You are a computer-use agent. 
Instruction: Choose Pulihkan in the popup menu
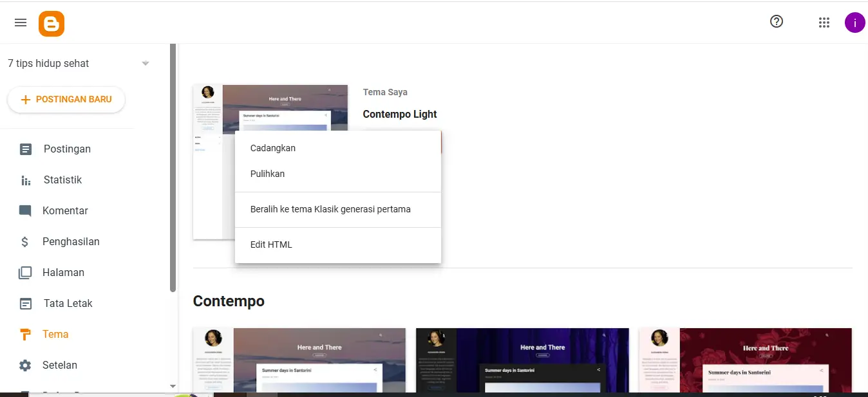point(267,174)
